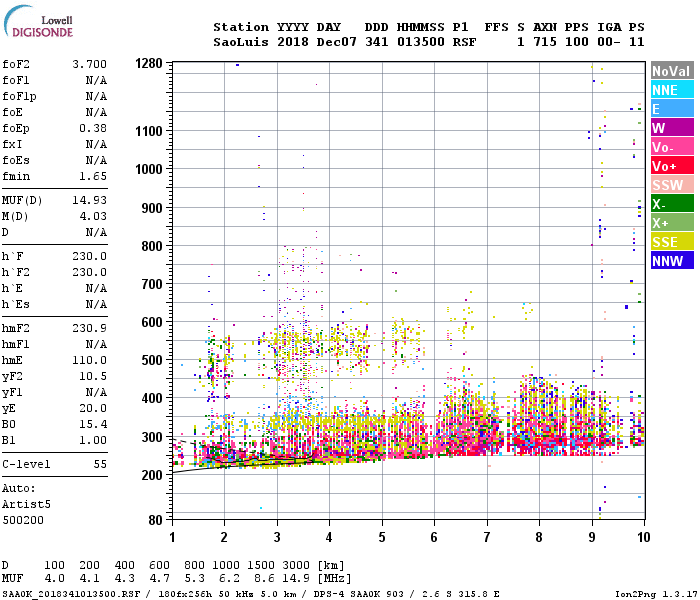The image size is (700, 600).
Task: Select the E direction legend swatch
Action: [x=672, y=109]
